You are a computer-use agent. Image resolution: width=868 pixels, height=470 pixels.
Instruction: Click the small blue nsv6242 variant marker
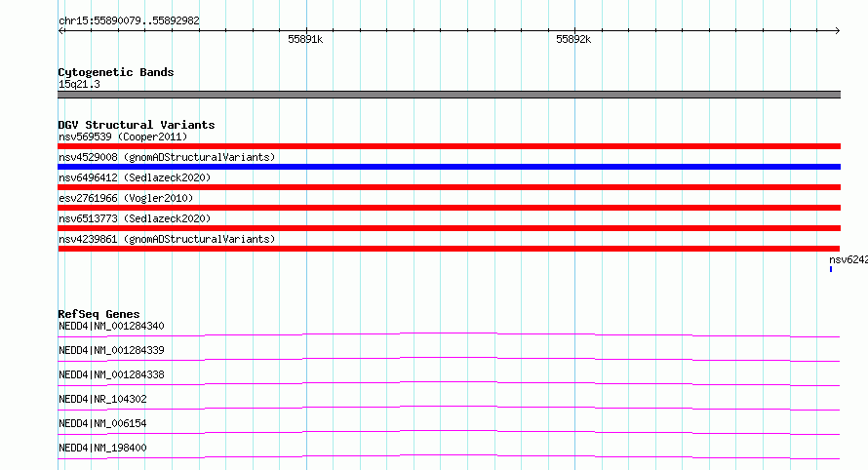pyautogui.click(x=831, y=269)
